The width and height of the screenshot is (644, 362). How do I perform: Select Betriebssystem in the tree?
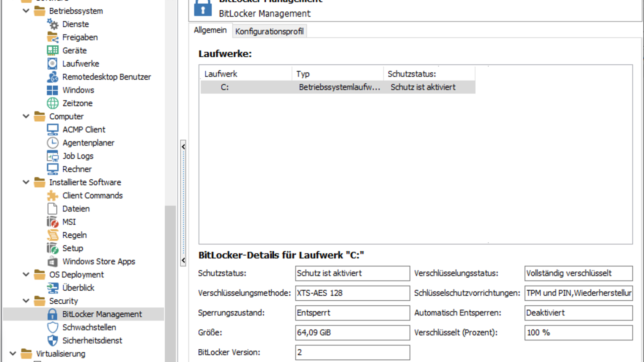[x=76, y=11]
